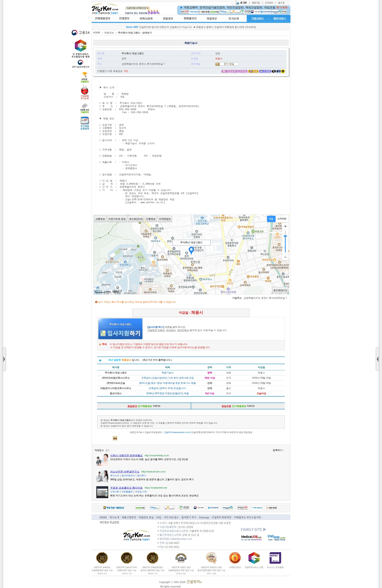
Task: Select the 동일직종 인기채용정보 TOP10 tab
Action: [238, 406]
